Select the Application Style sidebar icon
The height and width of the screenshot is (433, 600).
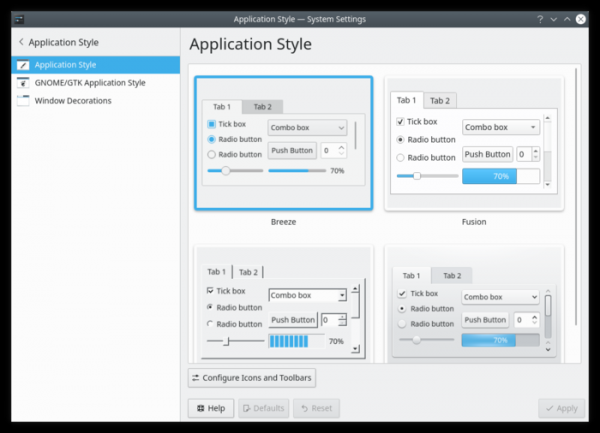pos(22,65)
